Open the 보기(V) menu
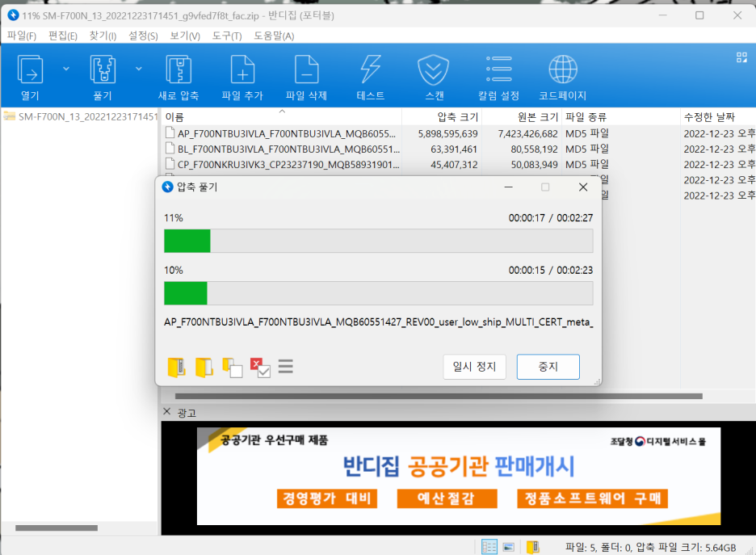Image resolution: width=756 pixels, height=555 pixels. point(185,36)
